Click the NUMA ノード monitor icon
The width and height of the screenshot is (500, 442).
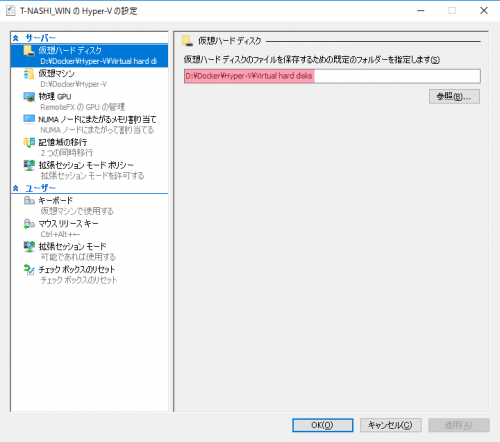coord(29,119)
